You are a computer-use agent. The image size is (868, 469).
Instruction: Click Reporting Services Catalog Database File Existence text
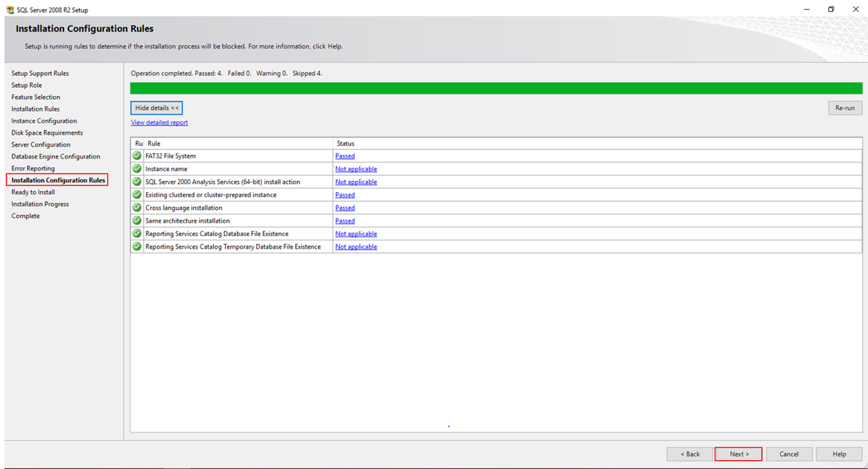tap(217, 234)
